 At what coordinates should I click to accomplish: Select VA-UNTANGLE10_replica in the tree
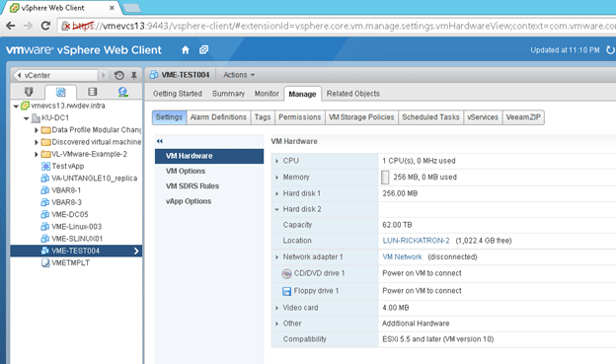pyautogui.click(x=95, y=179)
